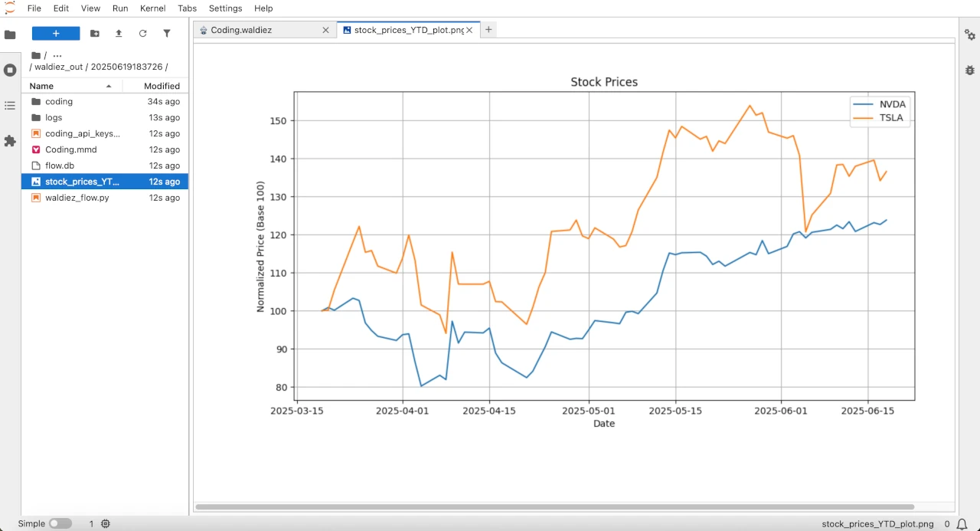Switch to the Coding.waldiez tab
980x531 pixels.
pos(241,30)
